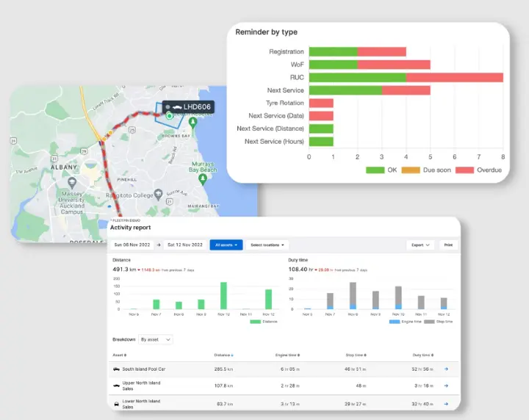The image size is (529, 420).
Task: Toggle the Due soon legend series
Action: click(426, 170)
